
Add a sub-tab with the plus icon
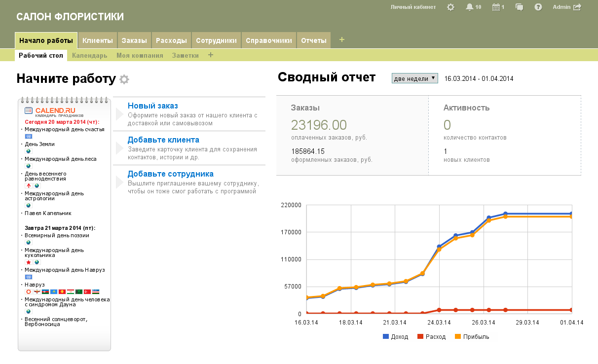tap(211, 55)
